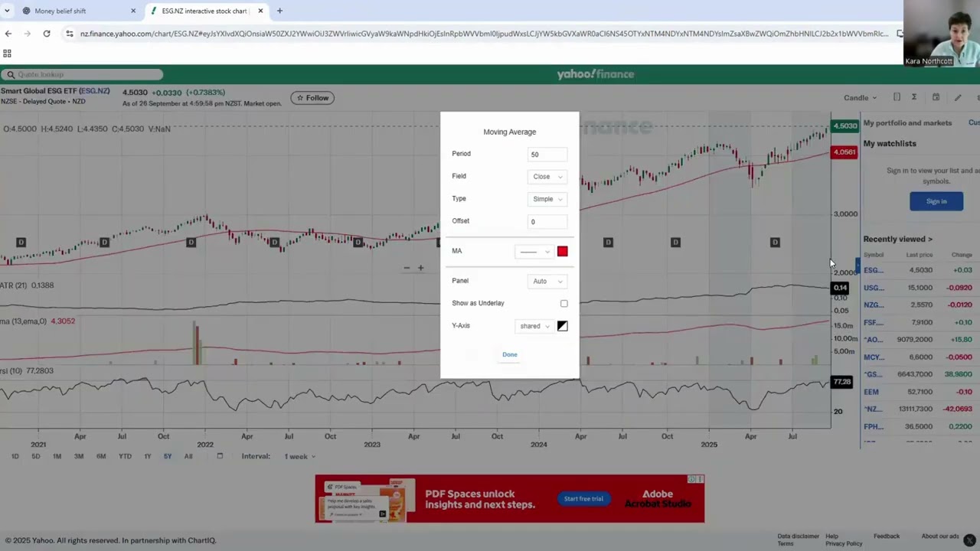
Task: Click the MCY symbol in recently viewed
Action: tap(873, 357)
